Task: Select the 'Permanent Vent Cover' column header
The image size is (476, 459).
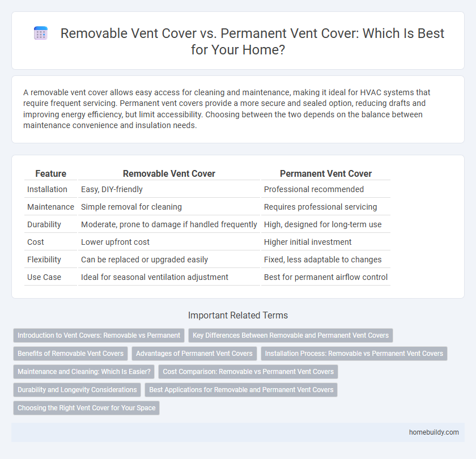Action: (326, 174)
